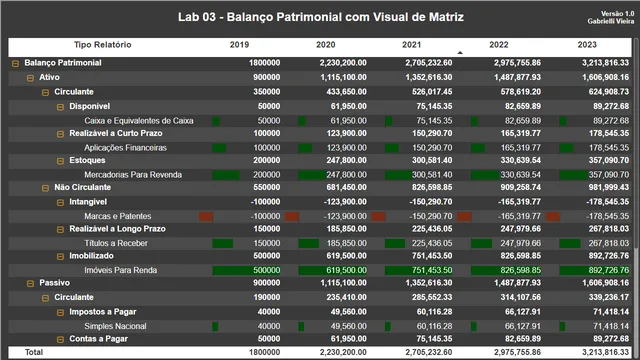This screenshot has width=640, height=360.
Task: Collapse the Intangível group
Action: [60, 203]
